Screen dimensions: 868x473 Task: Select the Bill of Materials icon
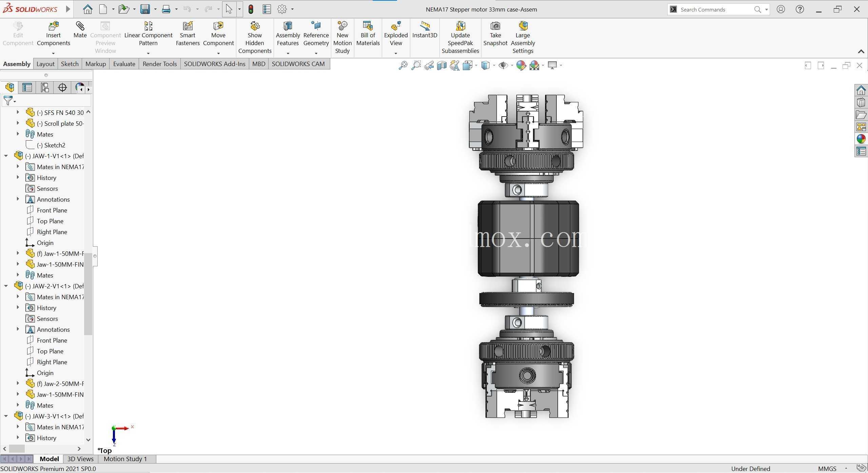pos(368,34)
